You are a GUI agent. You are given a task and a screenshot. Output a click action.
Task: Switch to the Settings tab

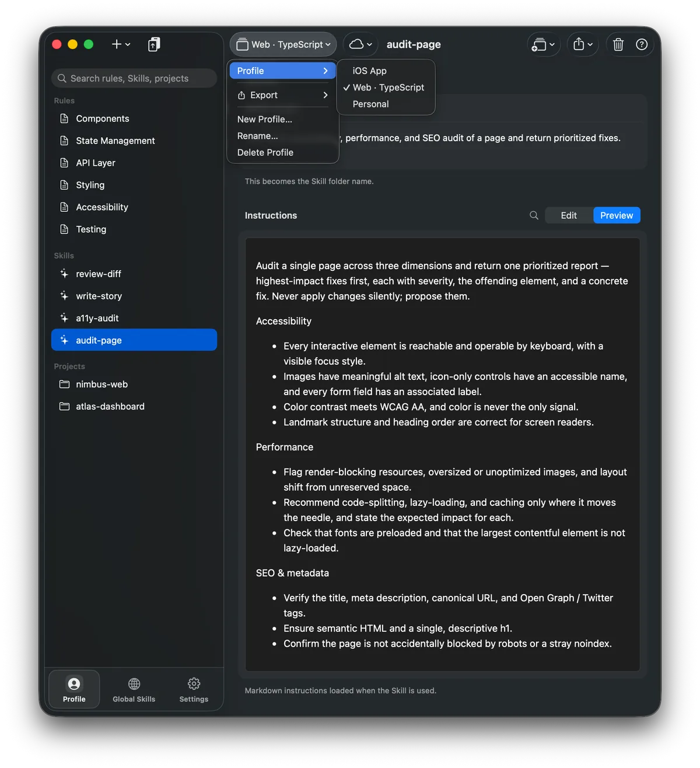[x=194, y=690]
